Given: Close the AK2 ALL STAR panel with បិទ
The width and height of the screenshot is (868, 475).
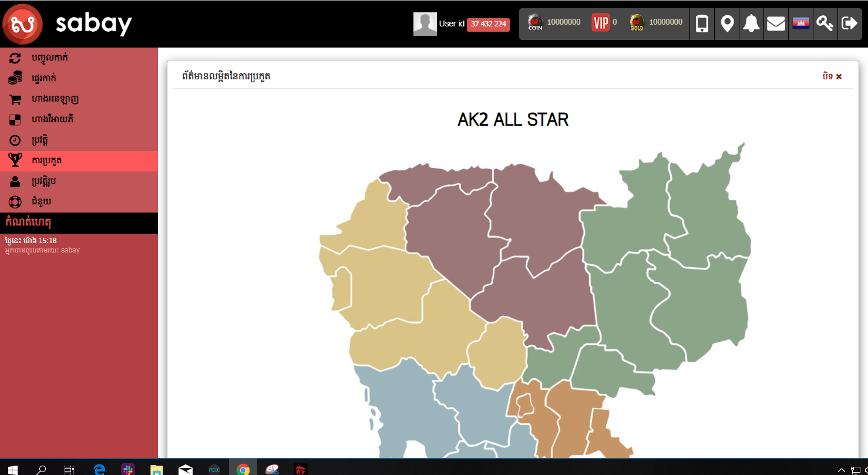Looking at the screenshot, I should 832,76.
